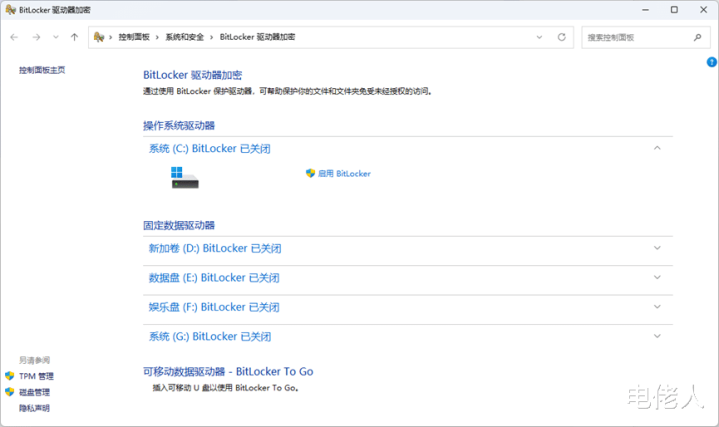Go back with the left arrow
This screenshot has height=427, width=719.
coord(14,37)
